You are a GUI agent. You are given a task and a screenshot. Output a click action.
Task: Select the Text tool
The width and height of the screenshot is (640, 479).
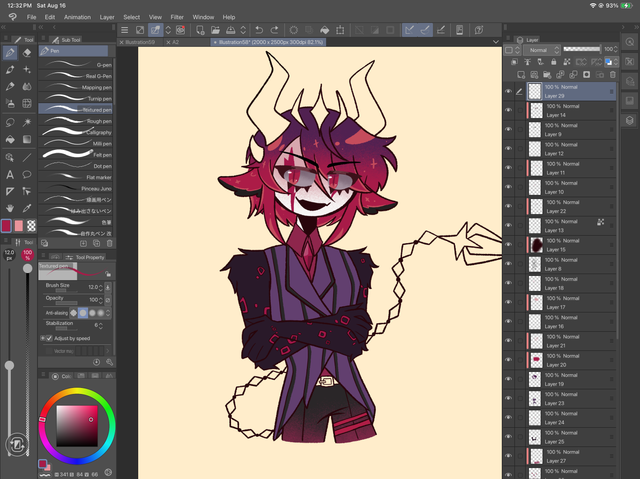[x=10, y=175]
